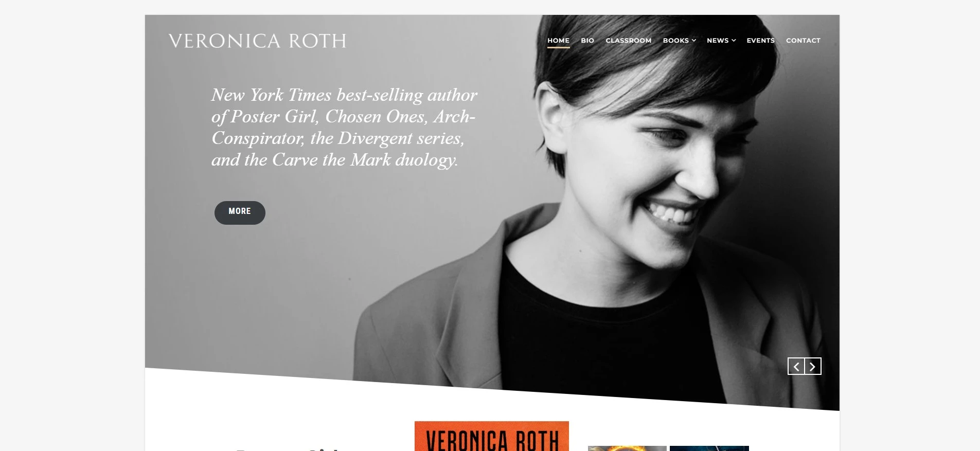
Task: Select the Home nav item
Action: pyautogui.click(x=558, y=41)
